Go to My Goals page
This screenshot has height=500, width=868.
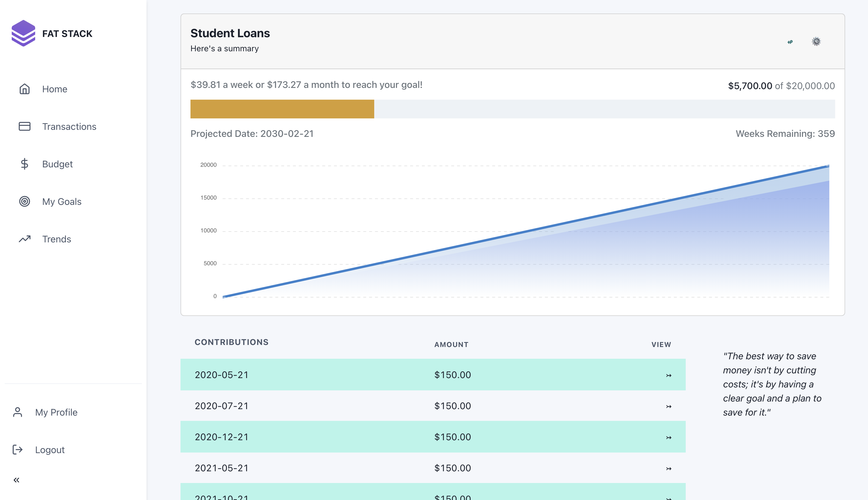pyautogui.click(x=62, y=202)
